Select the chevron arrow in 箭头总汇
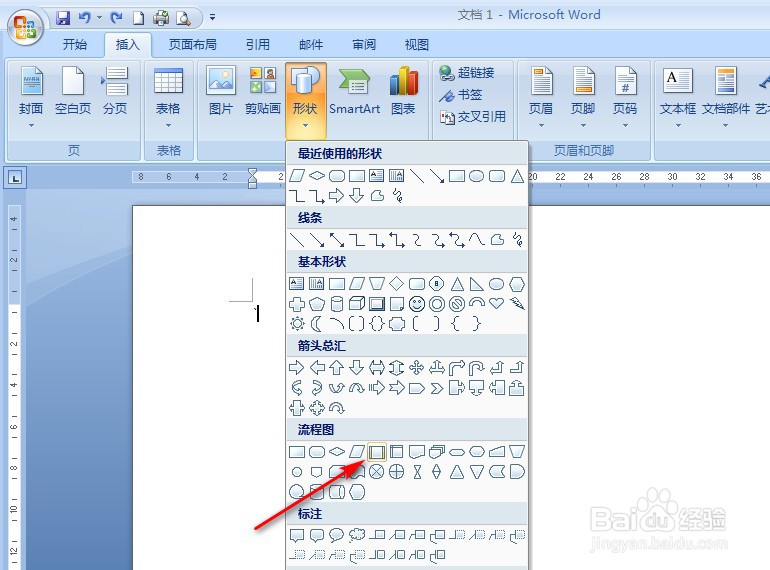770x570 pixels. [437, 388]
